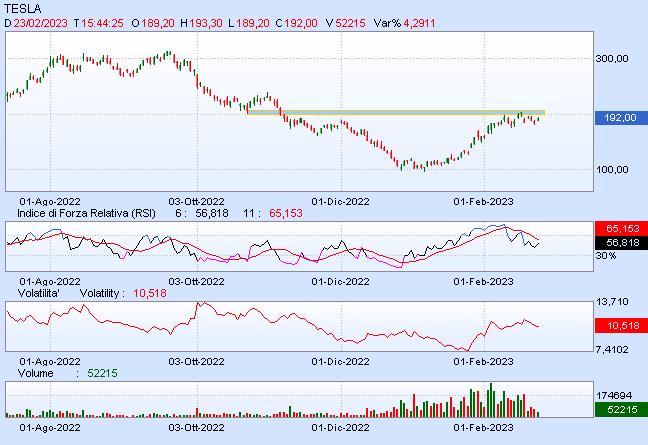This screenshot has width=648, height=445.
Task: Click 01-Ago-2022 under the price chart
Action: [50, 202]
